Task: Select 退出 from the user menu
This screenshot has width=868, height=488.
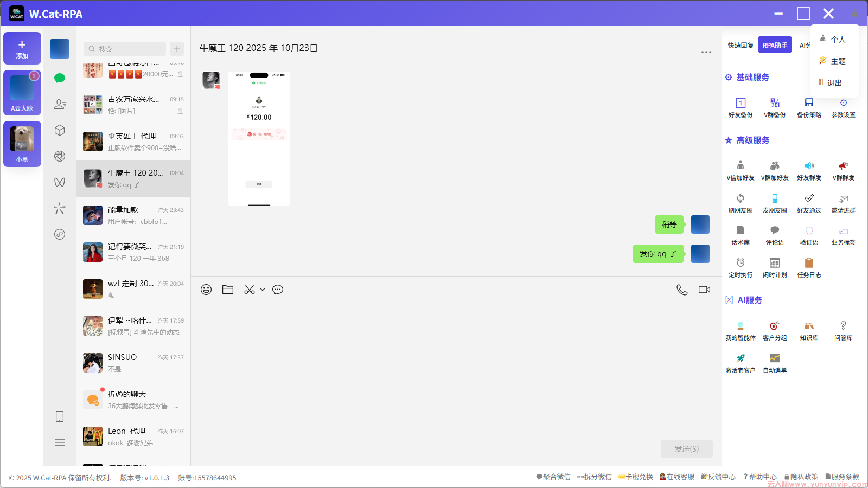Action: (834, 83)
